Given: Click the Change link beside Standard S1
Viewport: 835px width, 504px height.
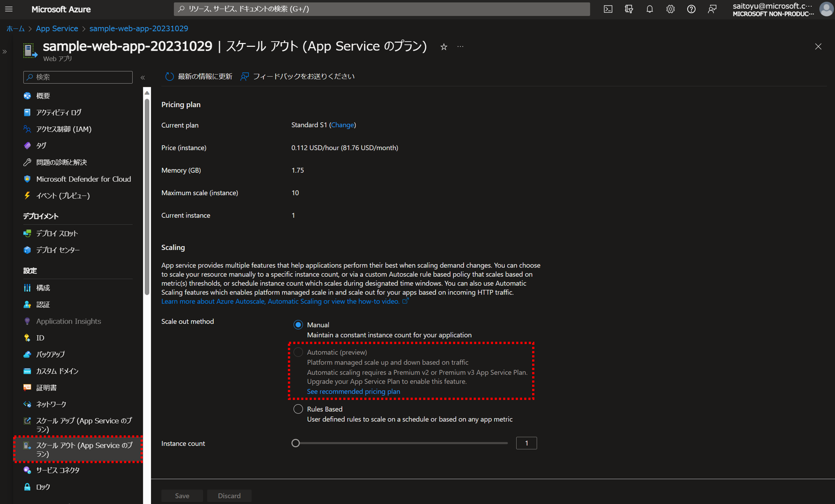Looking at the screenshot, I should [342, 125].
